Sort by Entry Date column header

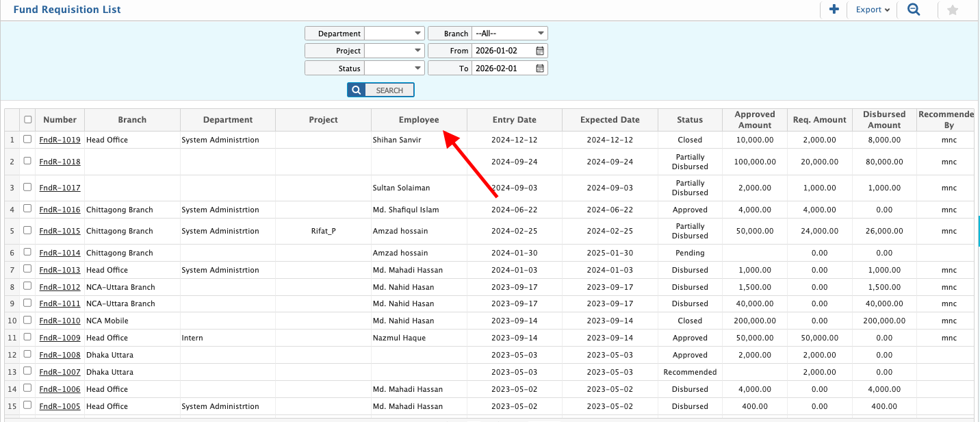click(x=514, y=120)
